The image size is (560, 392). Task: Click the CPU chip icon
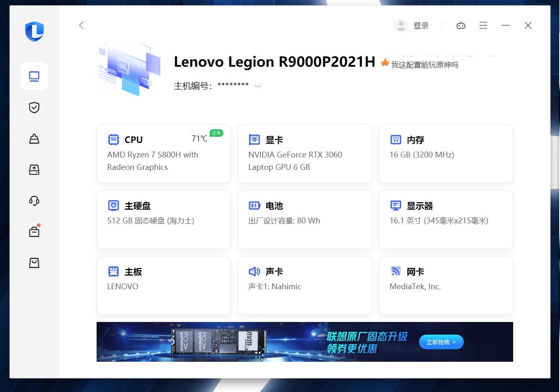click(x=114, y=140)
